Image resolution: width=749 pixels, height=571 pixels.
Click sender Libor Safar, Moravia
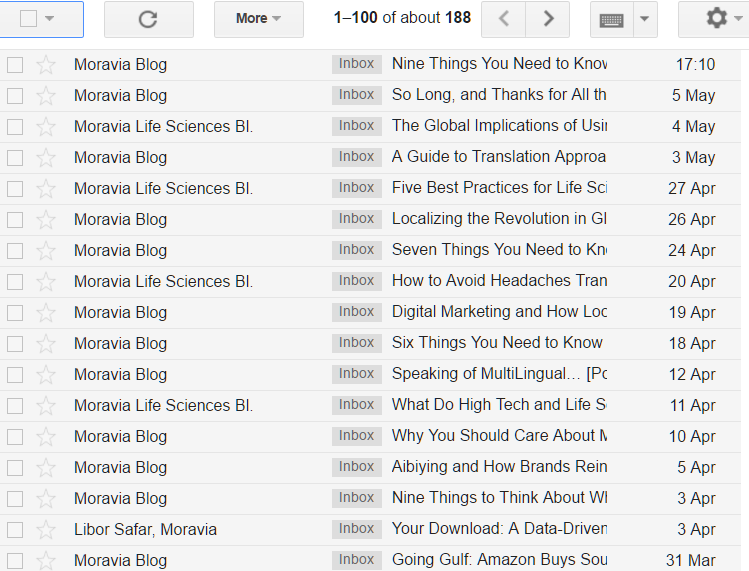coord(145,529)
